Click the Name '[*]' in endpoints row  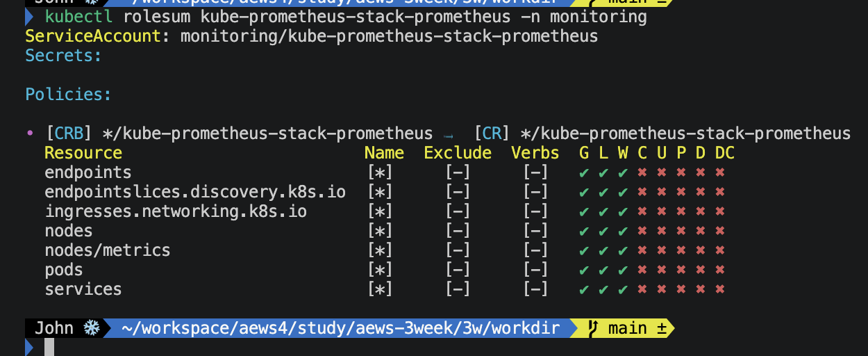pos(380,172)
